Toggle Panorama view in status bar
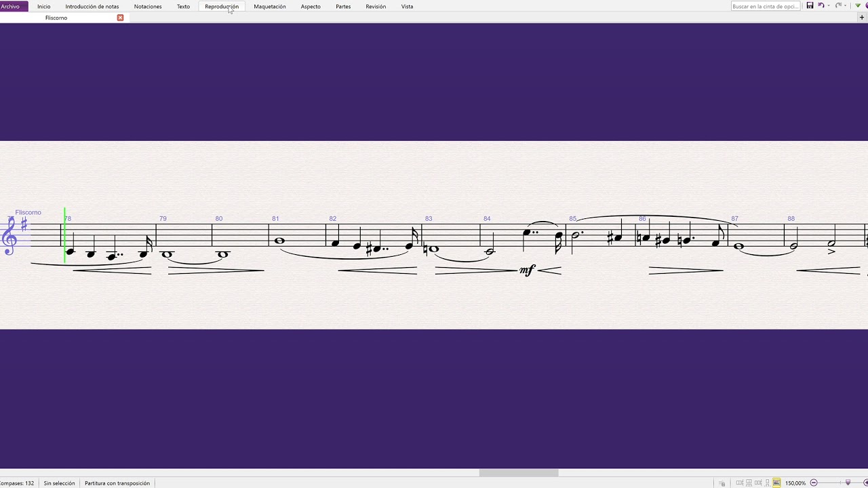Image resolution: width=868 pixels, height=488 pixels. pyautogui.click(x=776, y=483)
